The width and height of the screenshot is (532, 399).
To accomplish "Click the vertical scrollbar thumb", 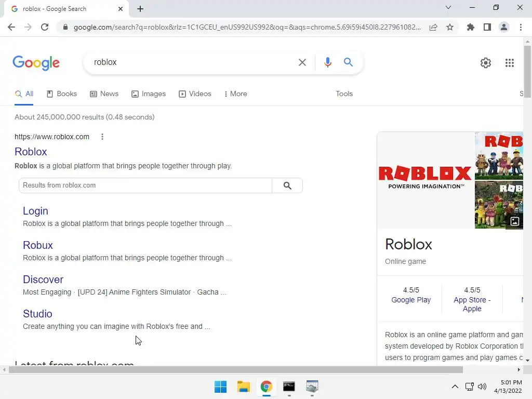I will click(527, 72).
